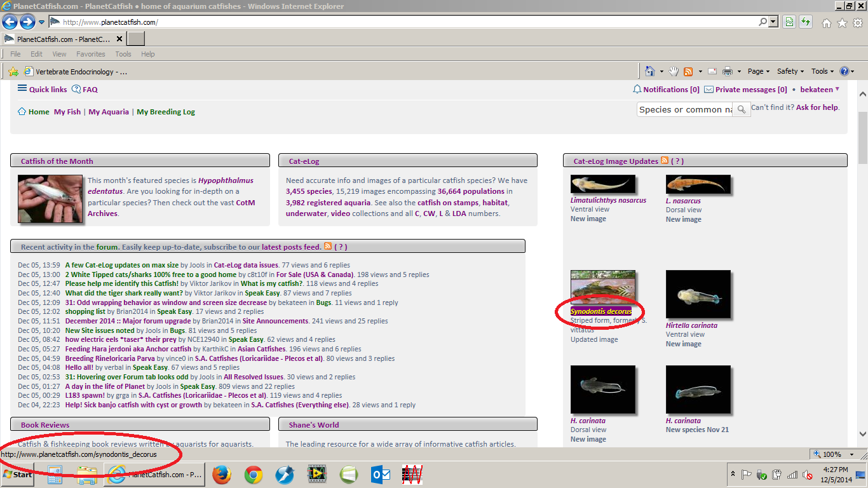
Task: Open the Help menu in menu bar
Action: [148, 54]
